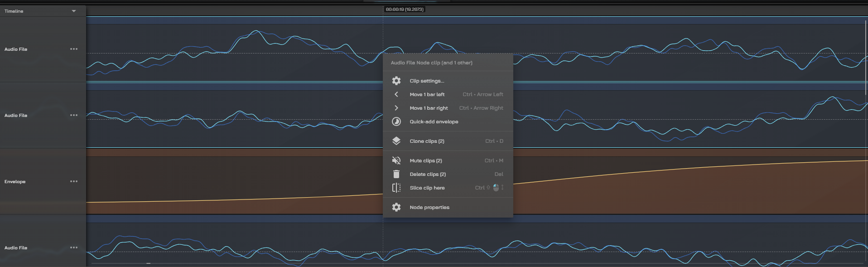This screenshot has width=868, height=267.
Task: Select Clone clips (2)
Action: pos(448,141)
